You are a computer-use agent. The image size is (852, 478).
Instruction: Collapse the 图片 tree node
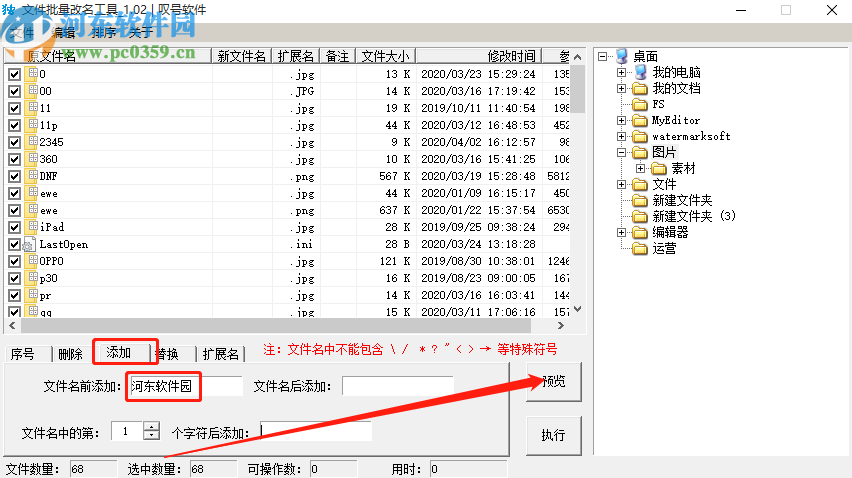click(x=621, y=152)
